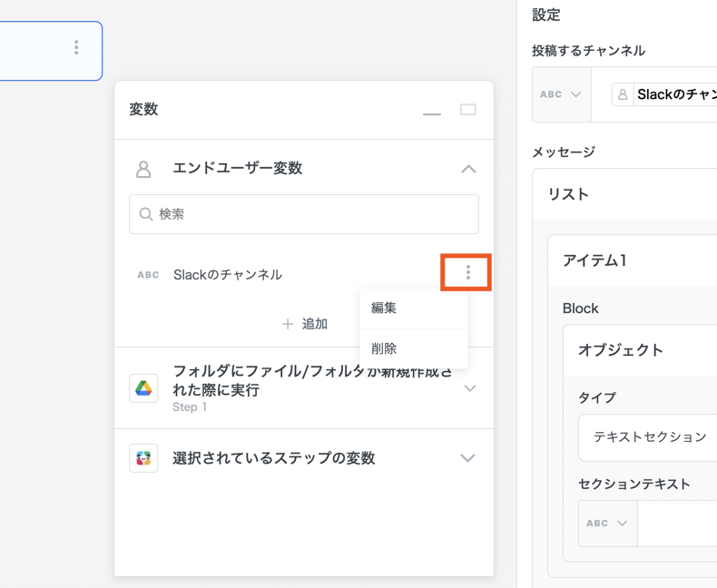Expand the 選択されているステップの変数 section
This screenshot has width=717, height=588.
click(x=467, y=458)
